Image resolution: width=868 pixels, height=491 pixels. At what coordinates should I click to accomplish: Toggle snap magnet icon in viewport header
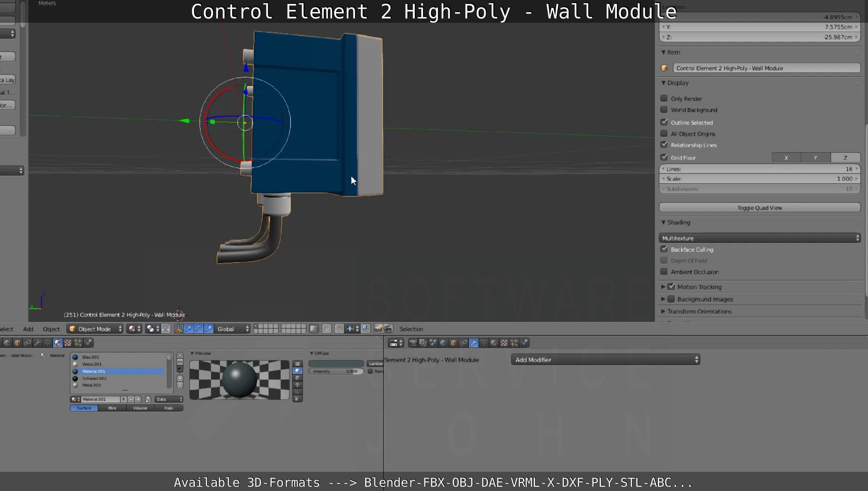coord(339,329)
